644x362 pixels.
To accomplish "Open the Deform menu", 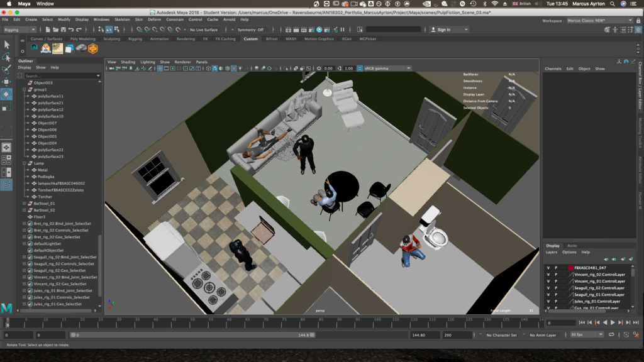I will [x=155, y=19].
